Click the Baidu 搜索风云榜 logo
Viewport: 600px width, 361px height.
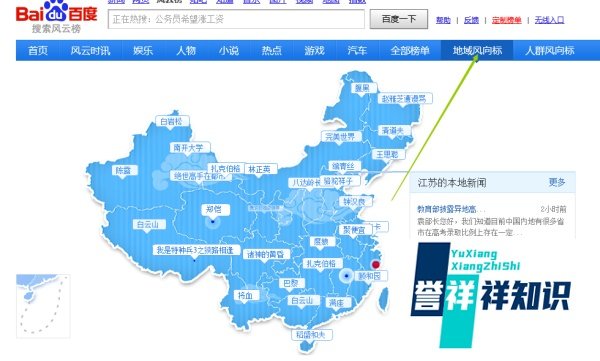[56, 17]
